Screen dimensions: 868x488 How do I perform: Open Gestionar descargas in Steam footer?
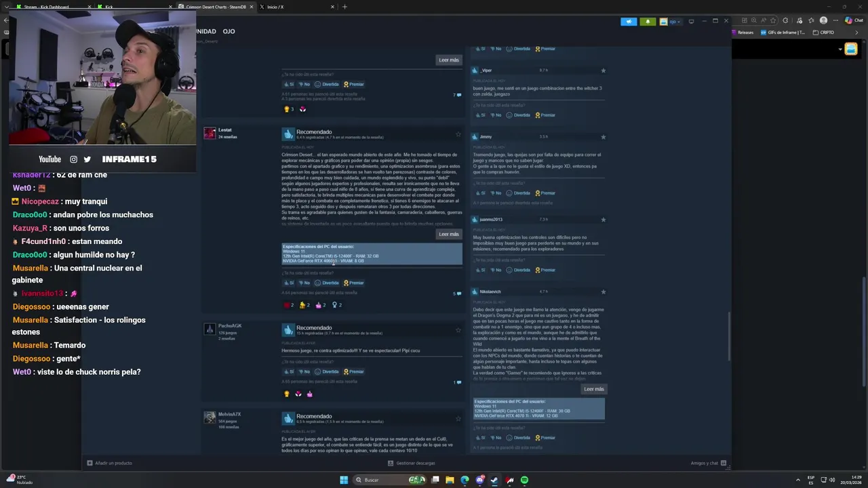(x=412, y=463)
